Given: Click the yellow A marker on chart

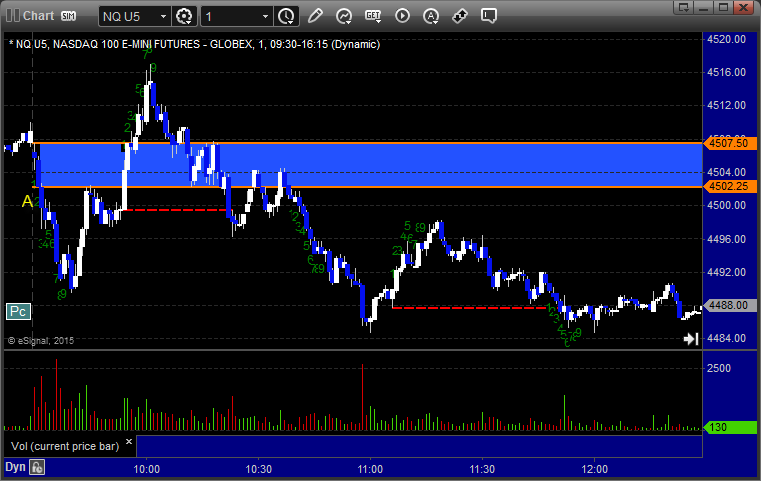Looking at the screenshot, I should [x=28, y=201].
